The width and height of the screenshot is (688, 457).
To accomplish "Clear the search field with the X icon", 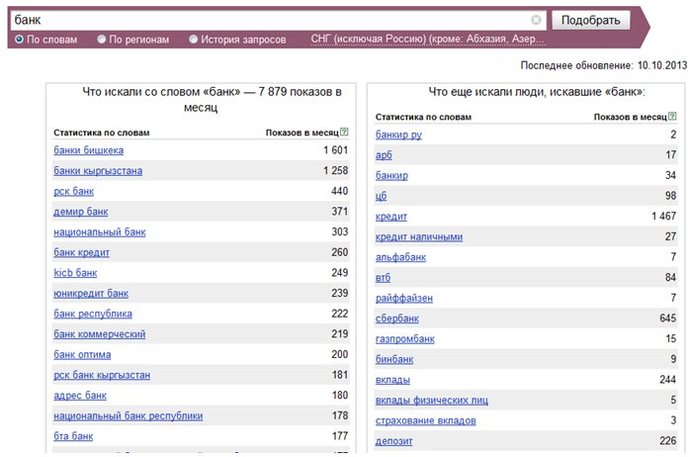I will point(536,20).
